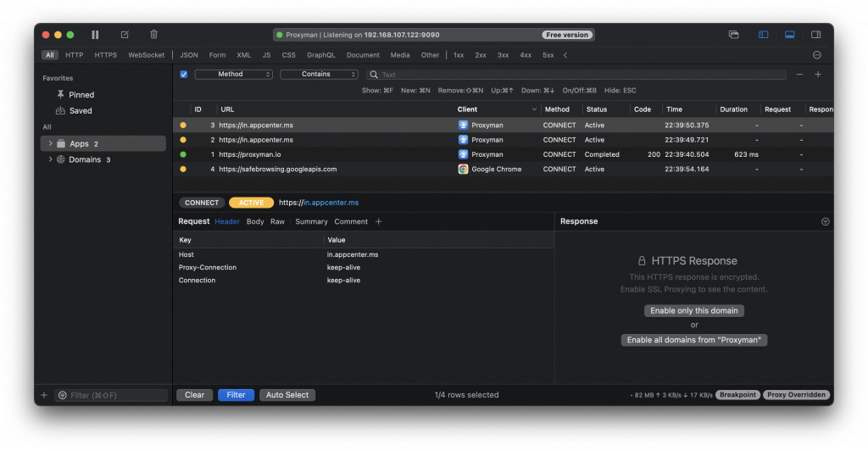The image size is (868, 451).
Task: Click the Status column header
Action: click(596, 109)
